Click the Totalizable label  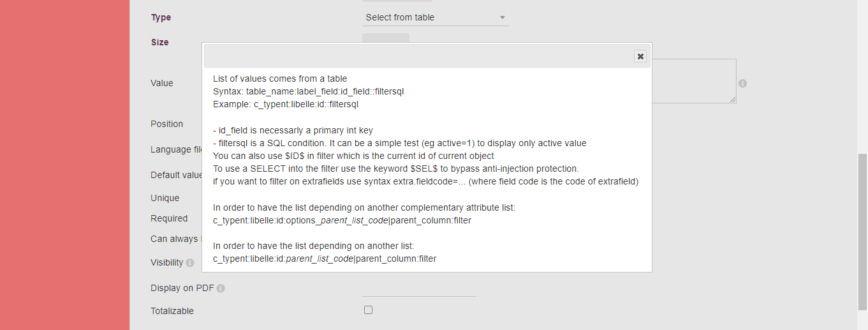tap(172, 311)
